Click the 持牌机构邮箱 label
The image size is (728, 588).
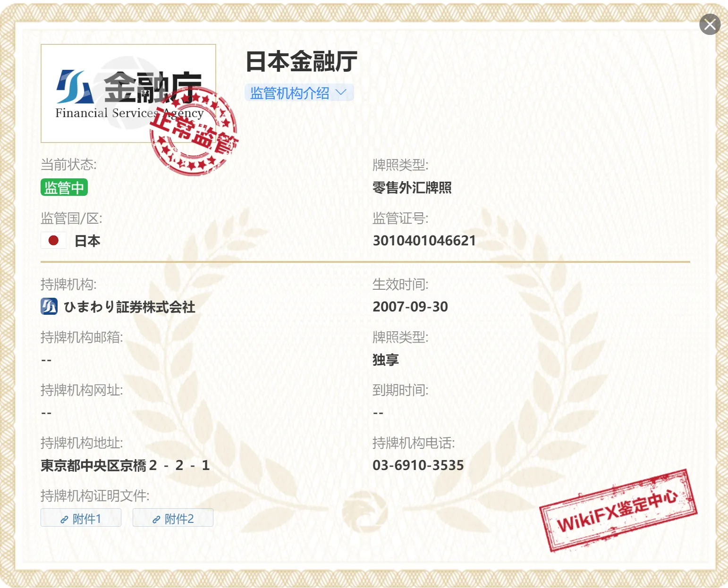[x=82, y=337]
